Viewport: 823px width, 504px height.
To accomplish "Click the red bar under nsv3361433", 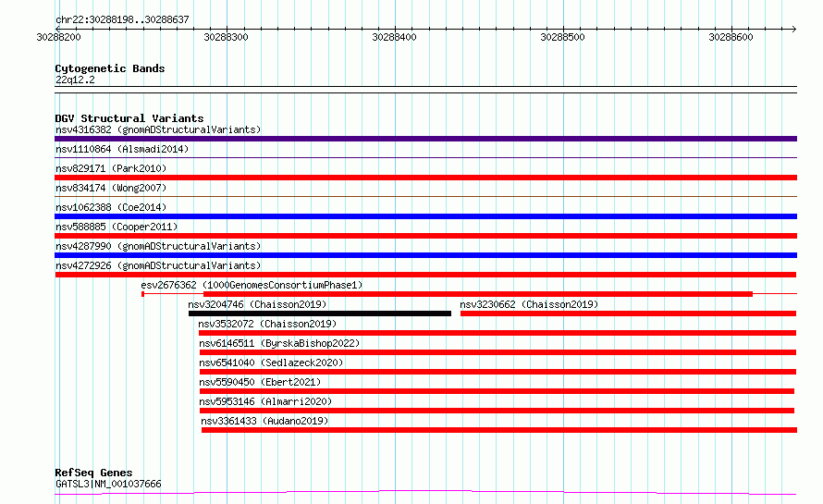I will (499, 430).
